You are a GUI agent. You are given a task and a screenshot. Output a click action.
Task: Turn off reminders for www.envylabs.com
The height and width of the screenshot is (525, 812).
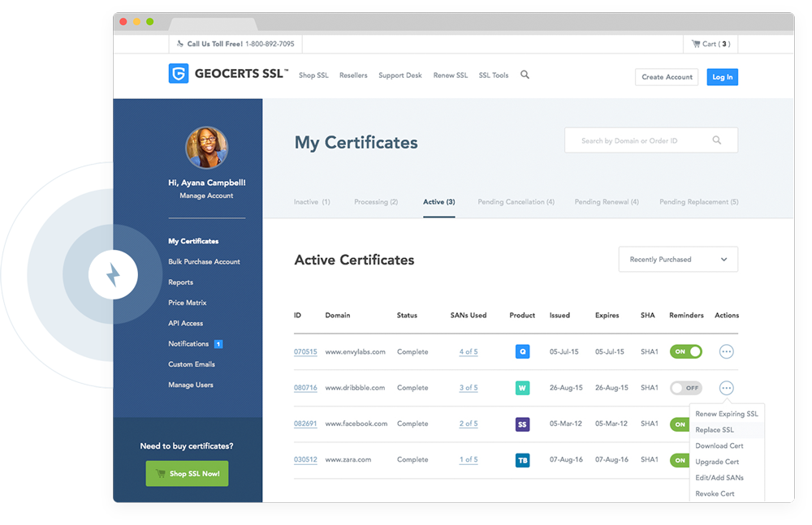pos(685,351)
